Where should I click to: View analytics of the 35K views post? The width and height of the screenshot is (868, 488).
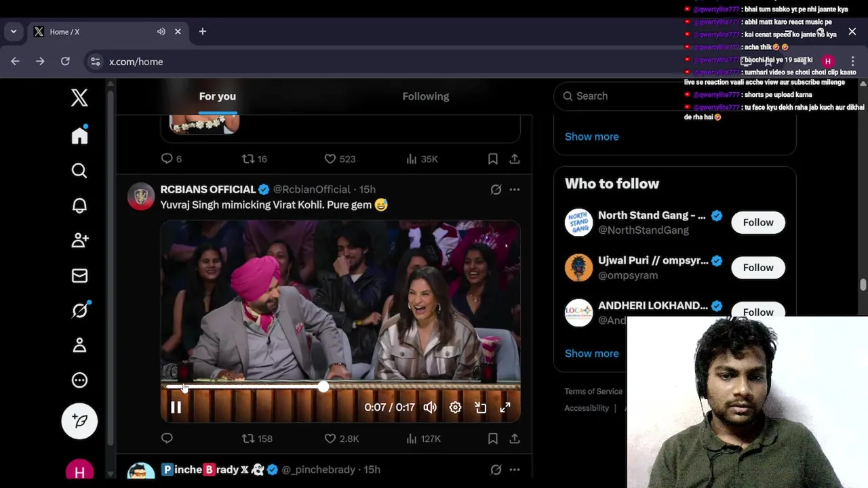point(422,159)
